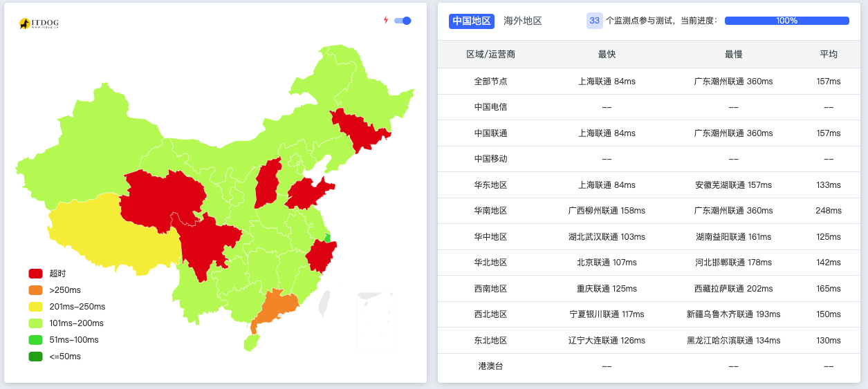The width and height of the screenshot is (868, 389).
Task: Toggle the blue switch above the map
Action: [403, 21]
